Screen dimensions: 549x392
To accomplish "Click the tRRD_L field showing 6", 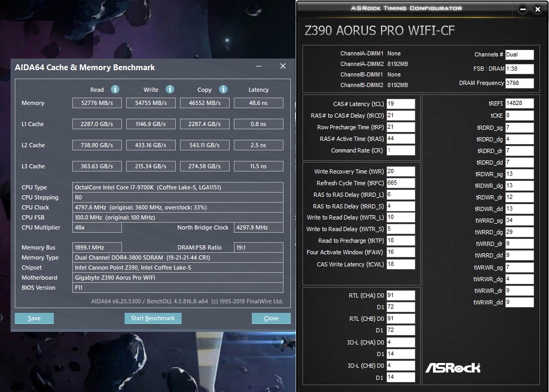I will point(401,195).
